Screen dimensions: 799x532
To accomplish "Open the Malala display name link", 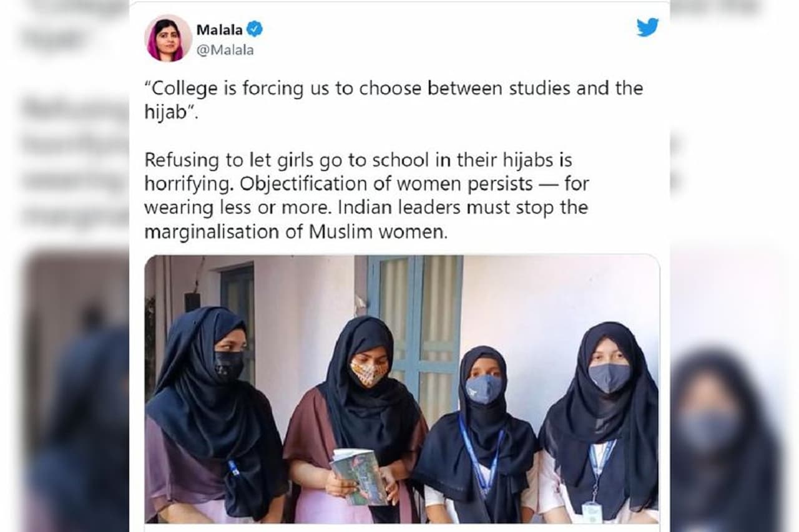I will [219, 29].
